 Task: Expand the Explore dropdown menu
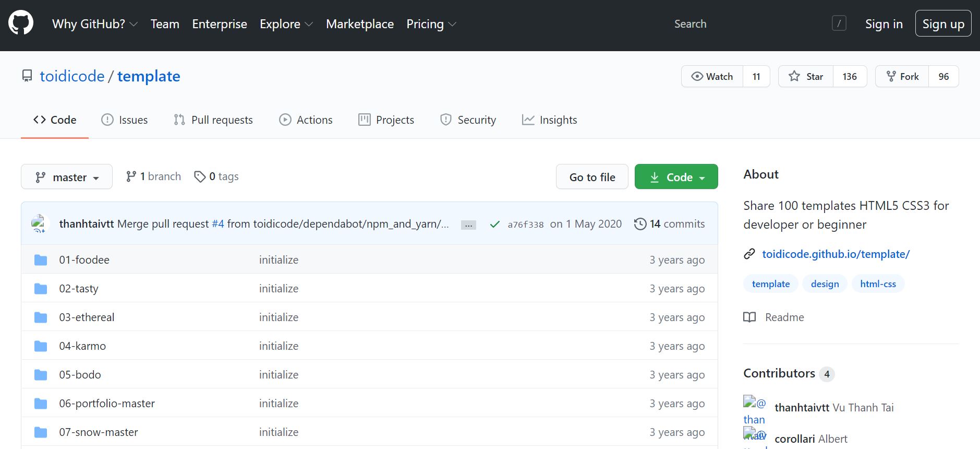point(286,24)
